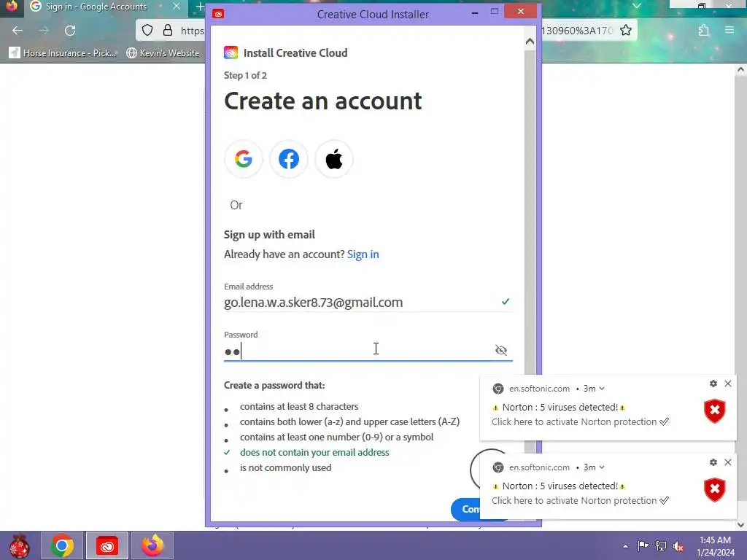
Task: Reload the page in Firefox
Action: click(x=70, y=31)
